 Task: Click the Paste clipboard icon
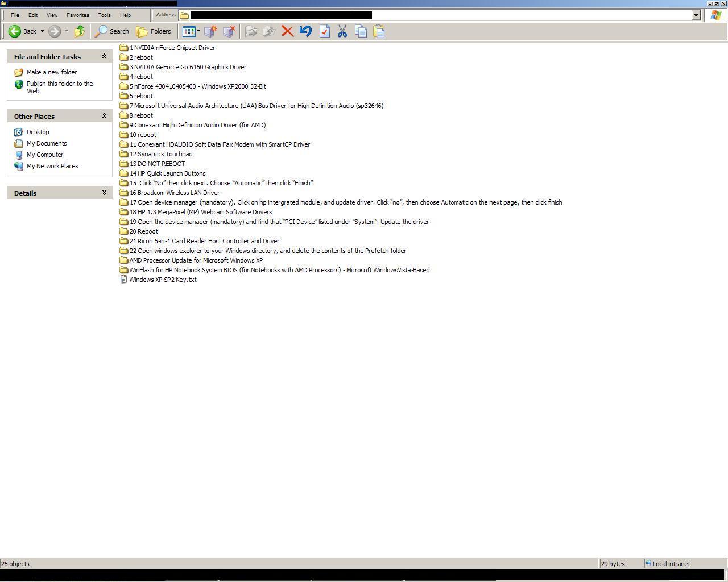coord(379,31)
